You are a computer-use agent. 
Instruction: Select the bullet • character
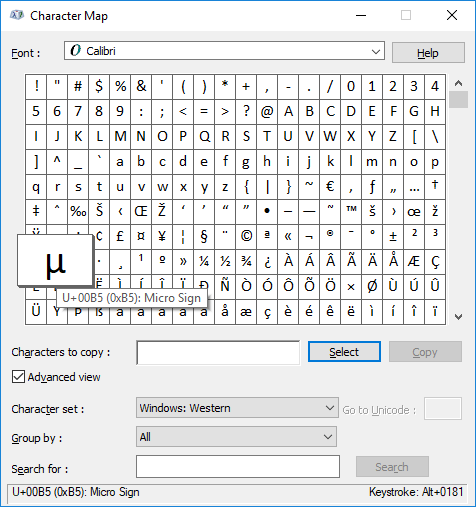[x=267, y=211]
